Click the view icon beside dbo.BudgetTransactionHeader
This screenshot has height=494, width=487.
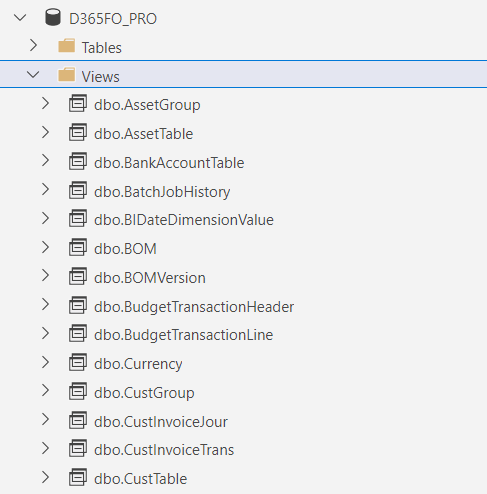point(78,305)
